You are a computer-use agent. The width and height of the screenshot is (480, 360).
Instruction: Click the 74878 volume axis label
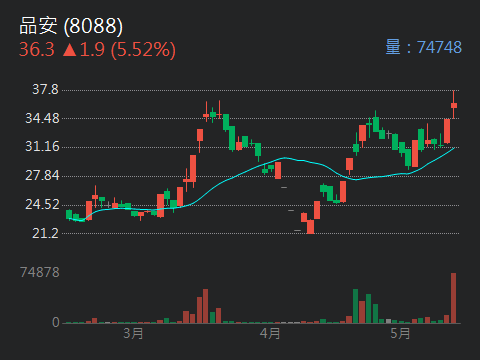pyautogui.click(x=40, y=272)
